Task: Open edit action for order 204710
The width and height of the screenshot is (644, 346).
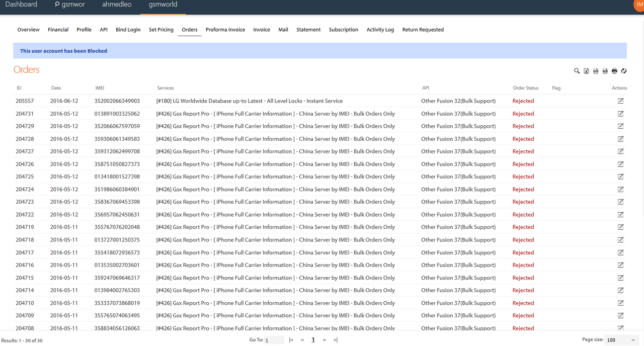Action: pyautogui.click(x=620, y=303)
